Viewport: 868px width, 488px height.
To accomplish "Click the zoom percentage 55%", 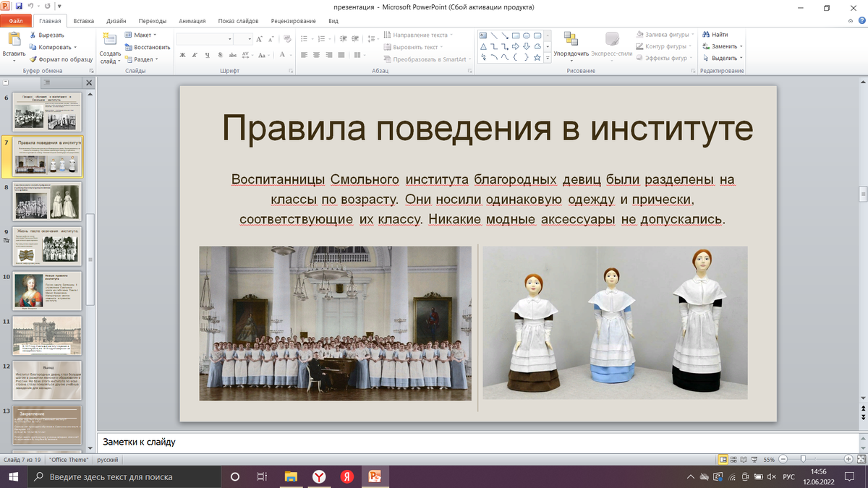I will pyautogui.click(x=769, y=460).
